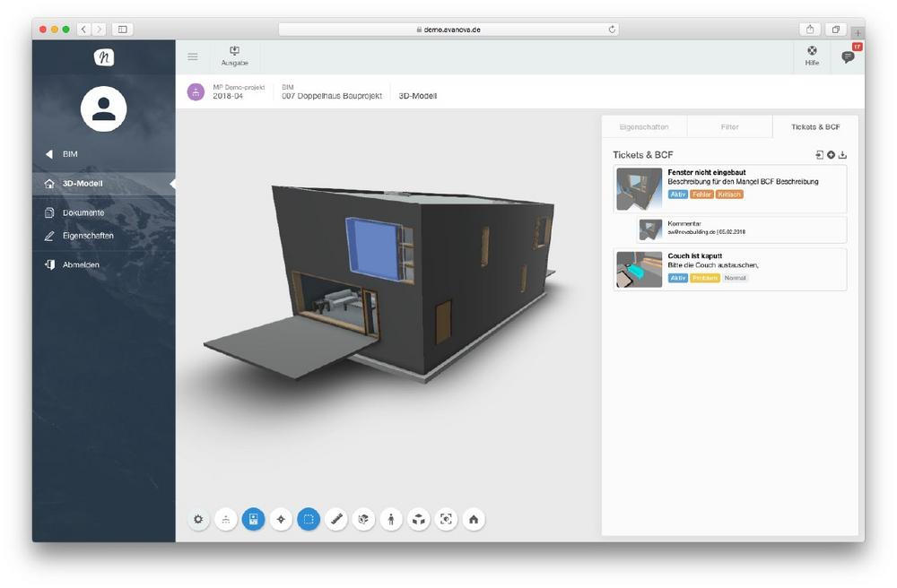
Task: Open the 'Couch ist kaputt' ticket thumbnail
Action: click(x=639, y=270)
